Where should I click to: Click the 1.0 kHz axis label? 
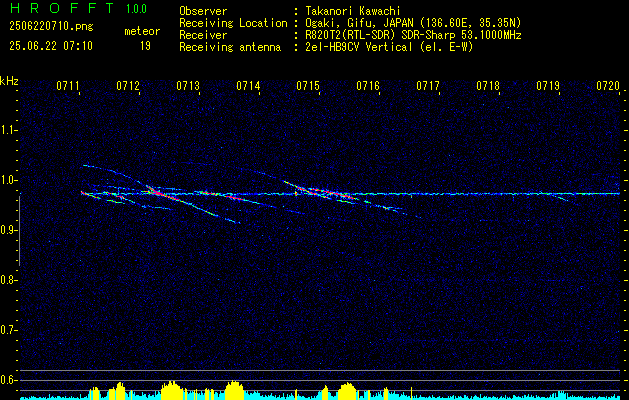tap(8, 180)
